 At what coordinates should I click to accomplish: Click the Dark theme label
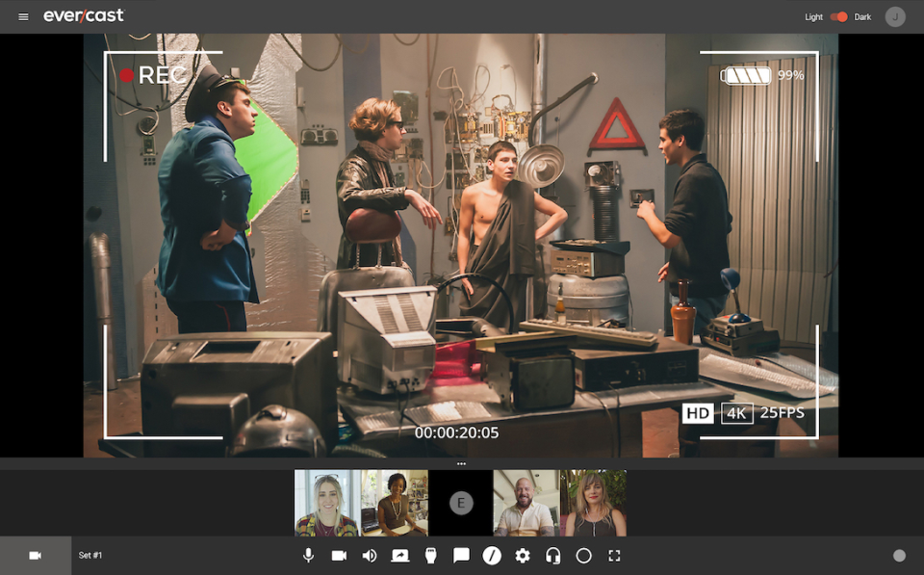click(862, 17)
